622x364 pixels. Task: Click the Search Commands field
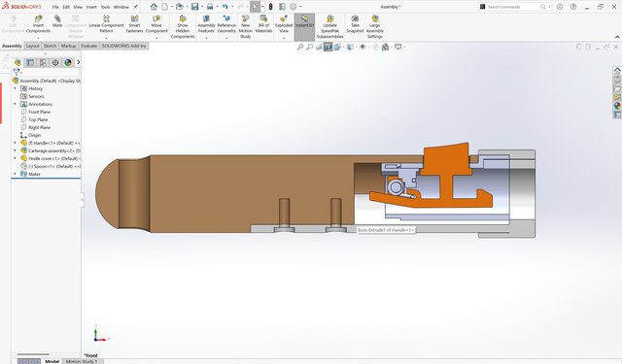click(x=514, y=7)
